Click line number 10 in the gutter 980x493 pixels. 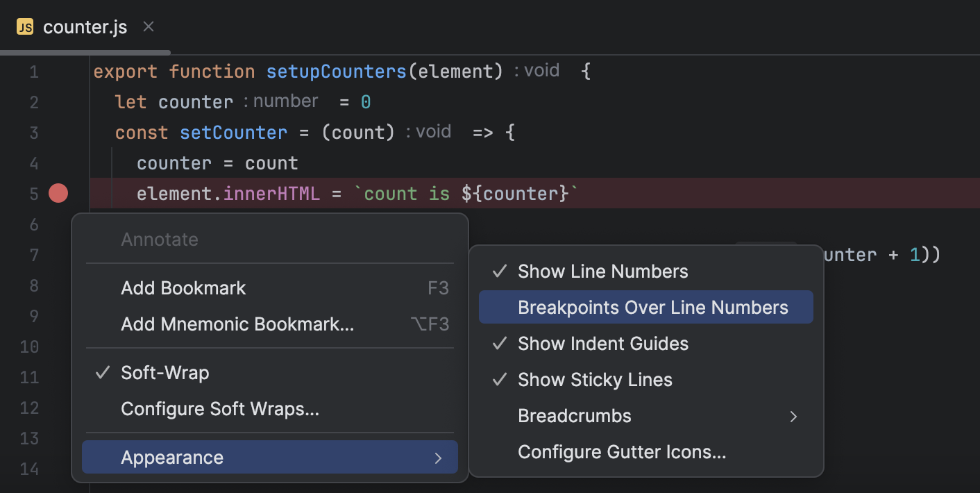tap(29, 346)
